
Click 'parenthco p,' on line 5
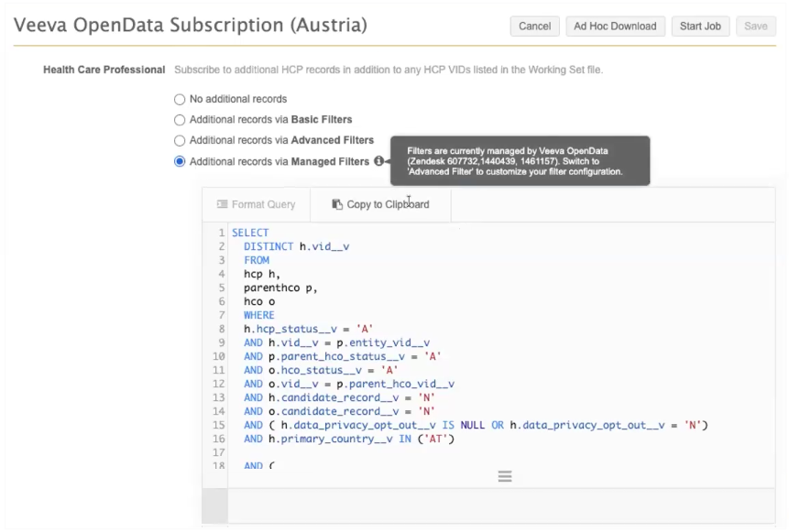[280, 288]
